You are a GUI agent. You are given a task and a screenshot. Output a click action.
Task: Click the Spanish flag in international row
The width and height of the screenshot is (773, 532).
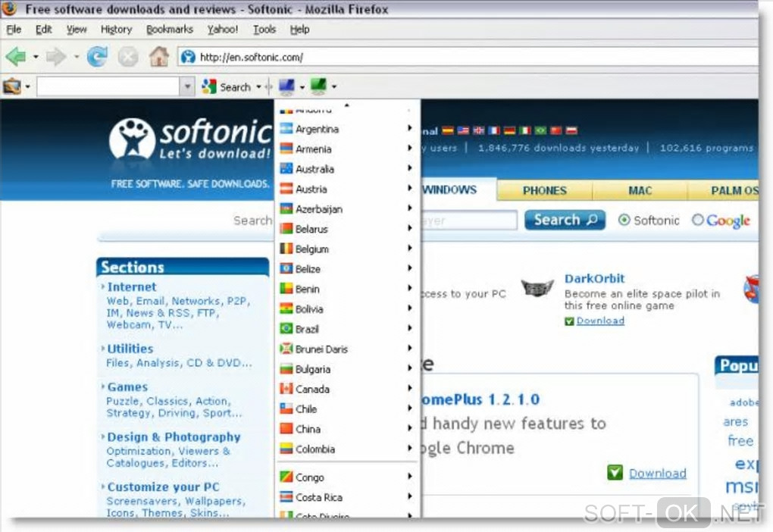448,130
